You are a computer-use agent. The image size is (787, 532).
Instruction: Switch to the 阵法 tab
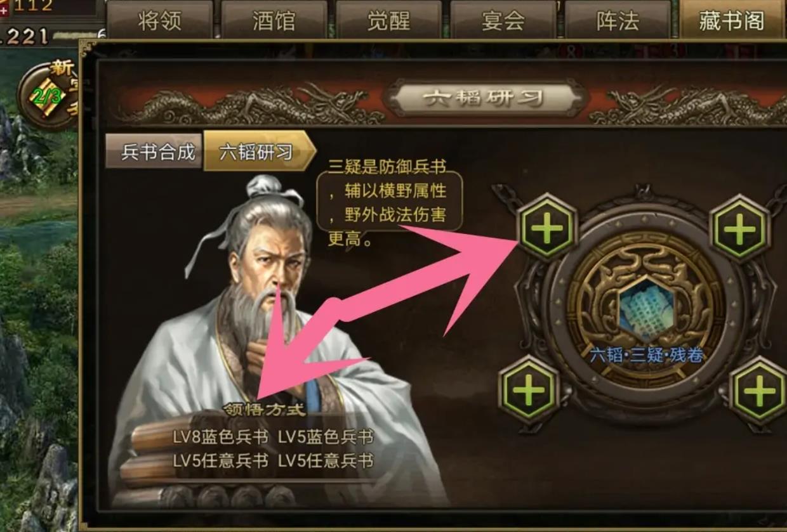618,20
